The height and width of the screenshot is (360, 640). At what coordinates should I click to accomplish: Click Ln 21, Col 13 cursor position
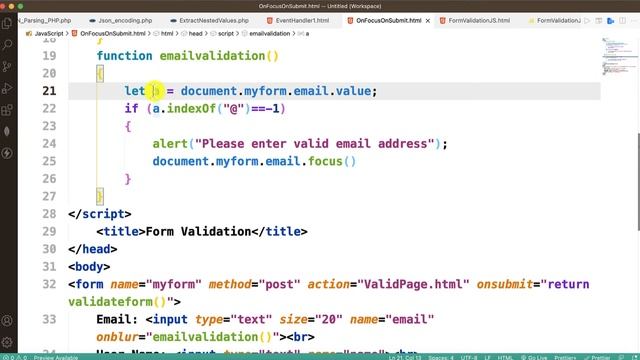click(405, 358)
